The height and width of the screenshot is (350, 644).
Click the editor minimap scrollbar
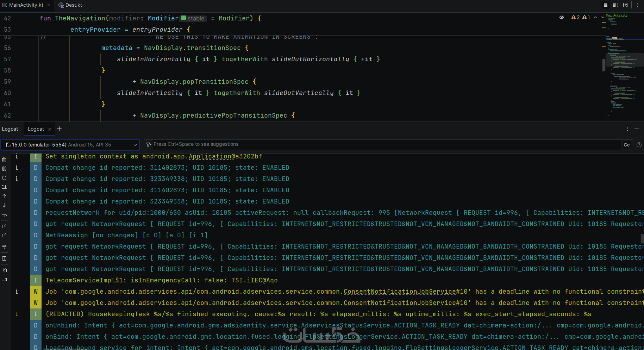pyautogui.click(x=604, y=64)
